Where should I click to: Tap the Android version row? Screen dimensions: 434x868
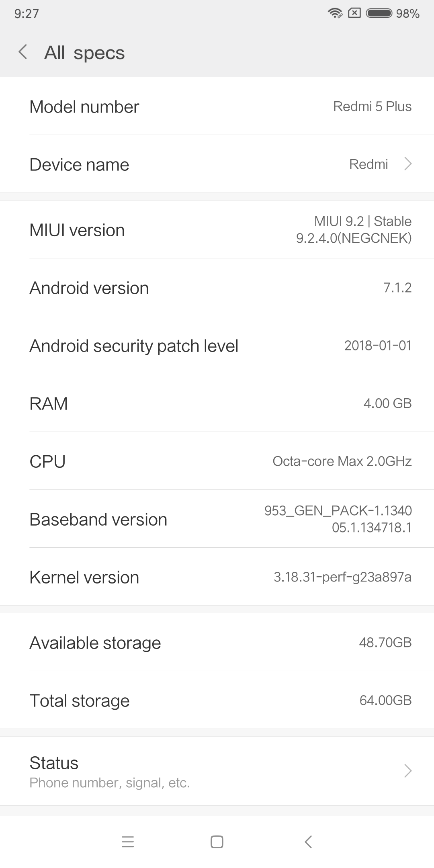[217, 288]
